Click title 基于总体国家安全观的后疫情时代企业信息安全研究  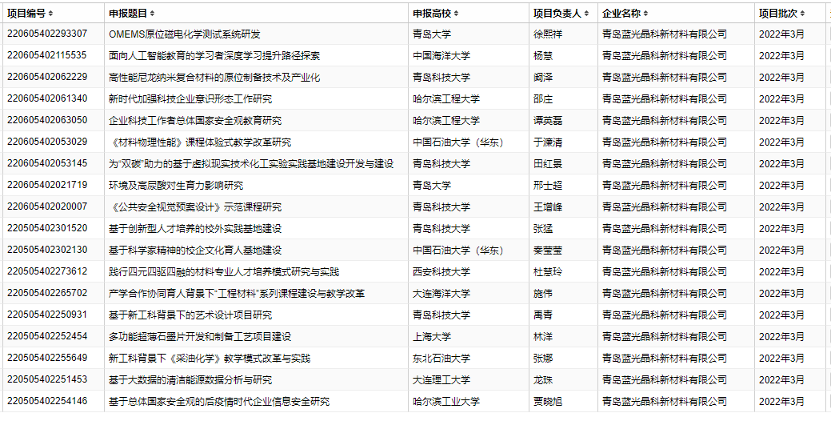pos(219,401)
